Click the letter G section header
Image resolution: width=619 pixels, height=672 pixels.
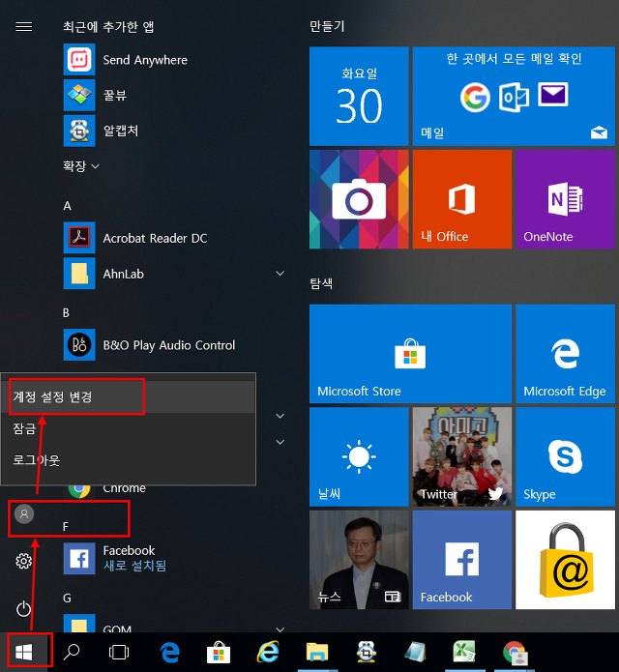click(68, 599)
